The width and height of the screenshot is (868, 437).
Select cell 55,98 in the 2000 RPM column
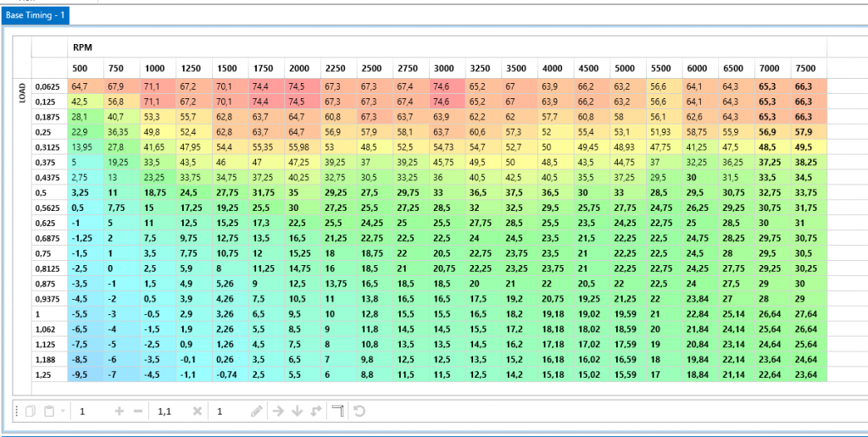pos(303,147)
